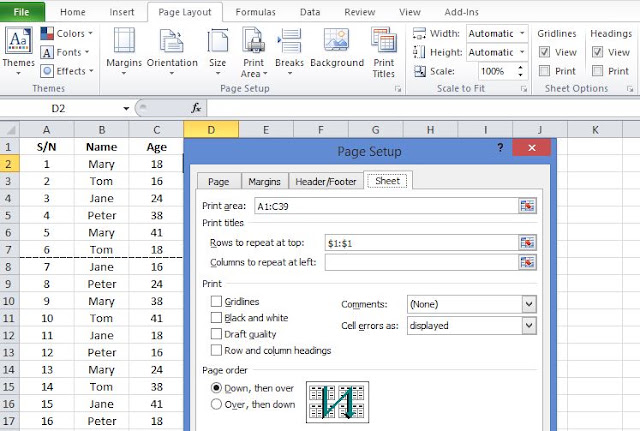The height and width of the screenshot is (431, 640).
Task: Toggle Gridlines View checkbox in ribbon
Action: coord(544,52)
